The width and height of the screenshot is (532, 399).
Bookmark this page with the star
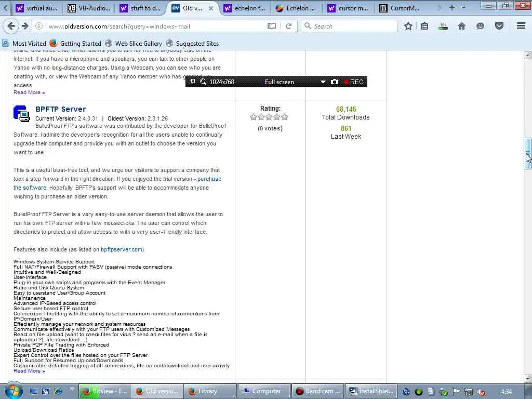coord(408,26)
